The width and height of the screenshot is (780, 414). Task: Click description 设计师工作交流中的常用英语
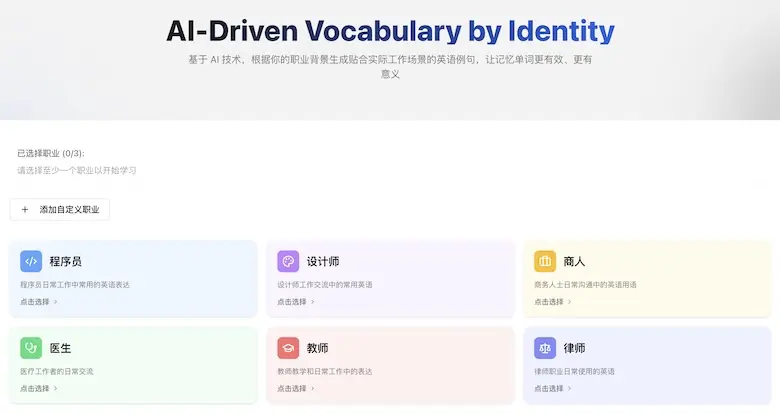coord(325,285)
